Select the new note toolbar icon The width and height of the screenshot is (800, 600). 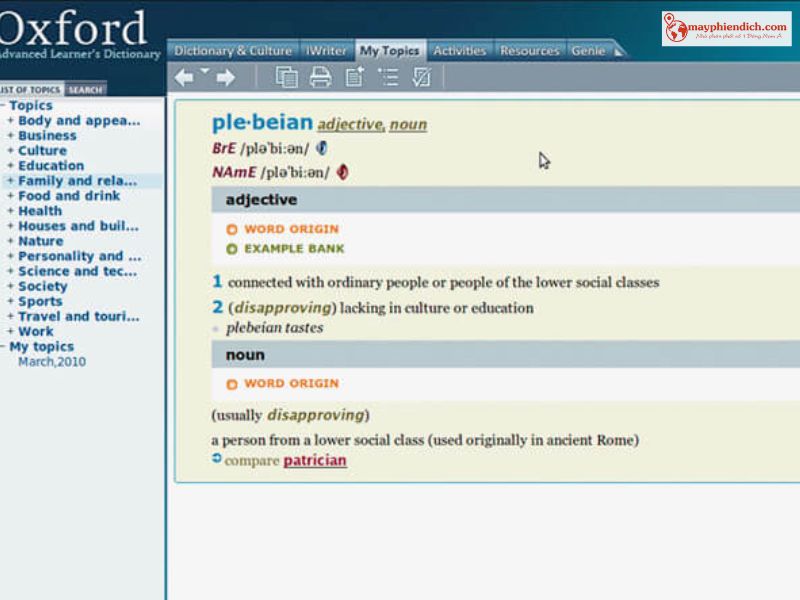[353, 77]
